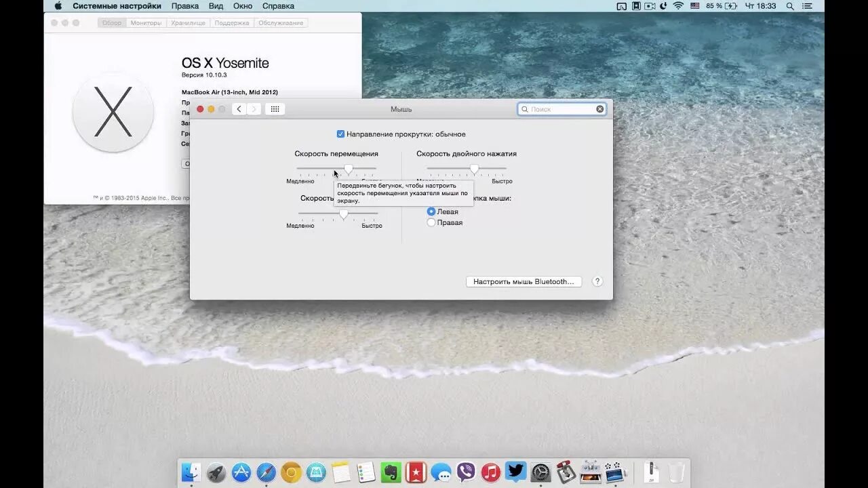868x488 pixels.
Task: Open Automator-style robot icon in Dock
Action: (566, 472)
